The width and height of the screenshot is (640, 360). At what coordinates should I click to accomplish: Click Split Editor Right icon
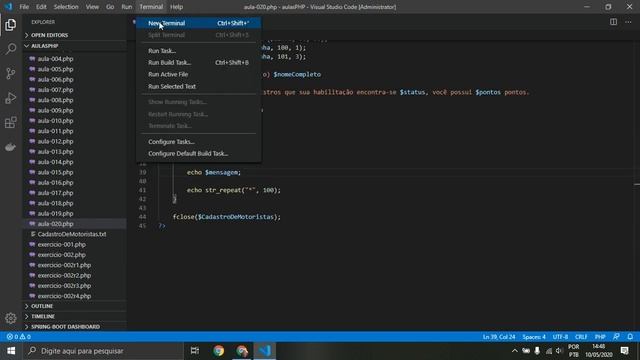click(613, 22)
